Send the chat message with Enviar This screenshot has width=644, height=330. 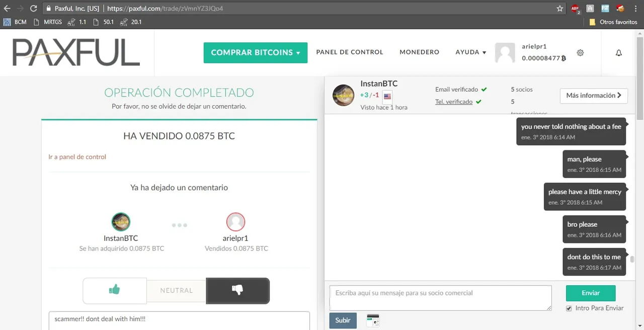591,293
